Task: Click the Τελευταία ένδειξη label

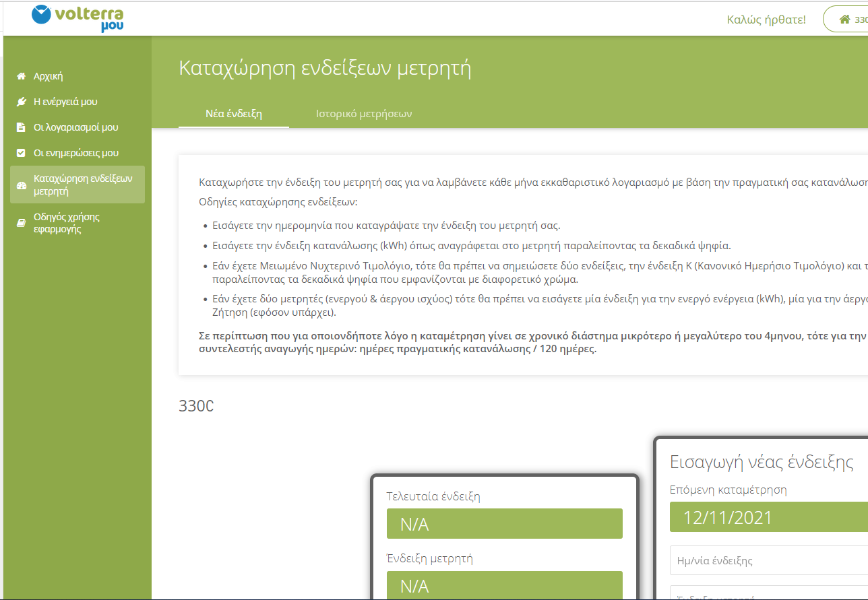Action: 433,497
